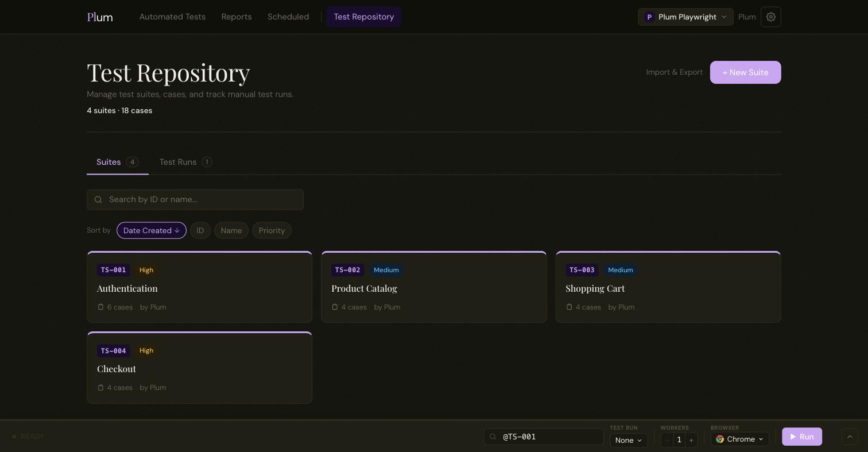Image resolution: width=868 pixels, height=452 pixels.
Task: Switch to the Test Runs tab
Action: [x=185, y=162]
